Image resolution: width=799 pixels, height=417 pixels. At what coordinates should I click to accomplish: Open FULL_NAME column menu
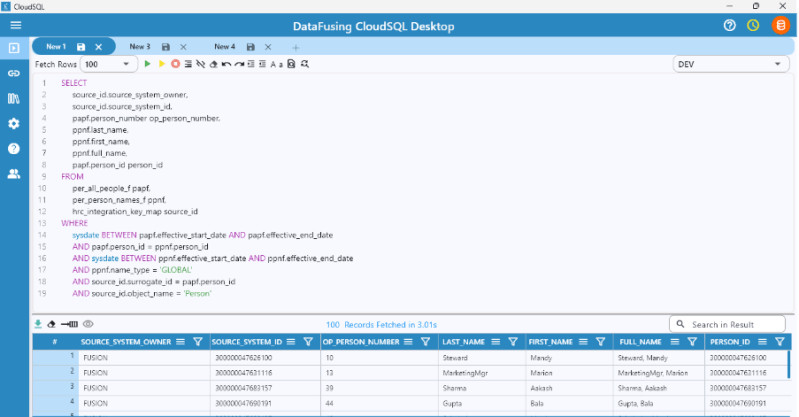pyautogui.click(x=675, y=342)
